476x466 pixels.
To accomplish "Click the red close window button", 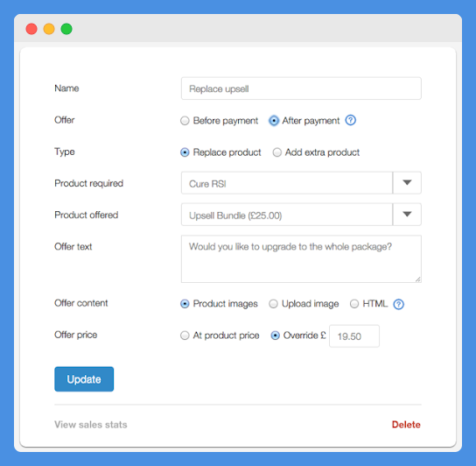I will tap(31, 29).
